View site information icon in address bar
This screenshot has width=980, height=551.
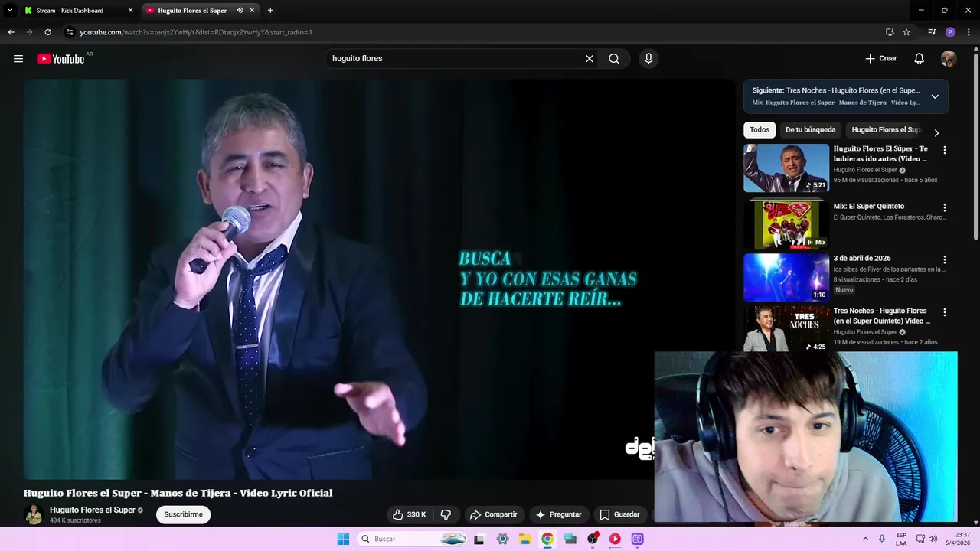[x=70, y=32]
